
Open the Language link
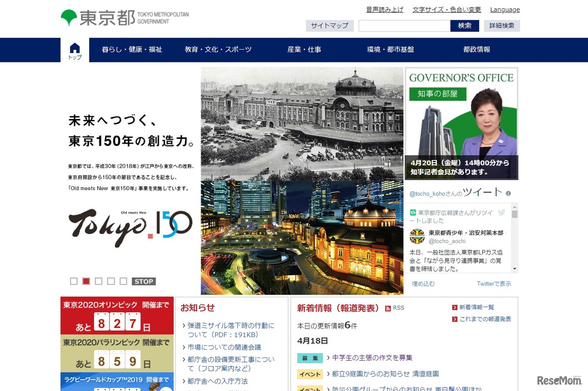point(505,10)
